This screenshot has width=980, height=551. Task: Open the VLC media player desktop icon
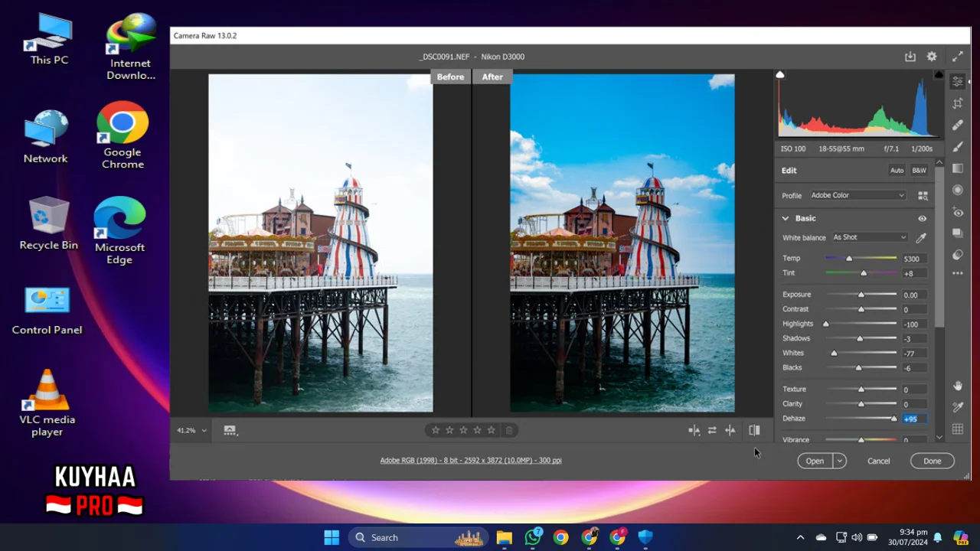click(x=47, y=404)
